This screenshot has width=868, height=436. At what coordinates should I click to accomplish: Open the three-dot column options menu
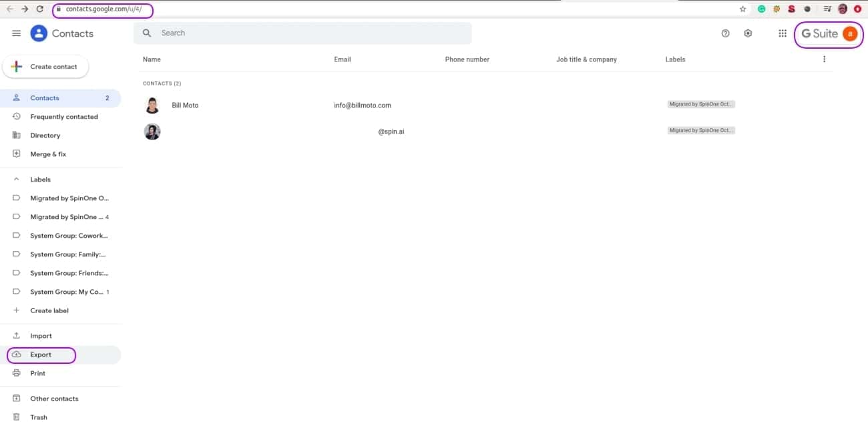[x=824, y=59]
